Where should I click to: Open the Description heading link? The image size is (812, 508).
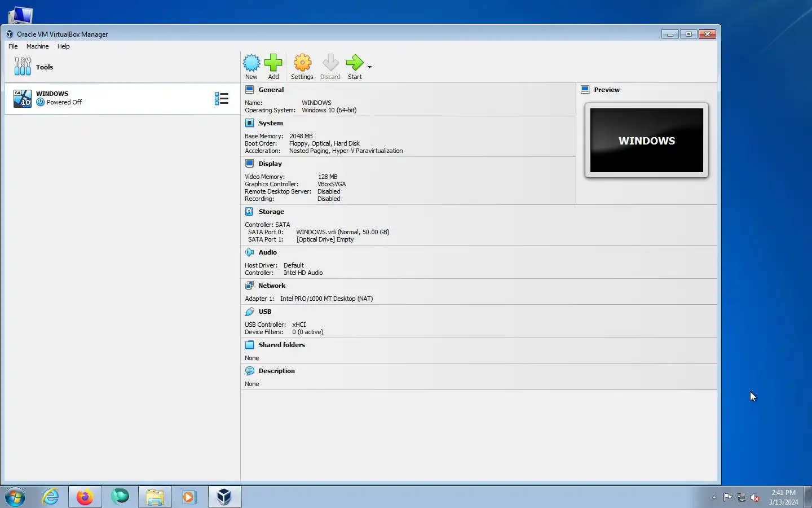(x=277, y=370)
